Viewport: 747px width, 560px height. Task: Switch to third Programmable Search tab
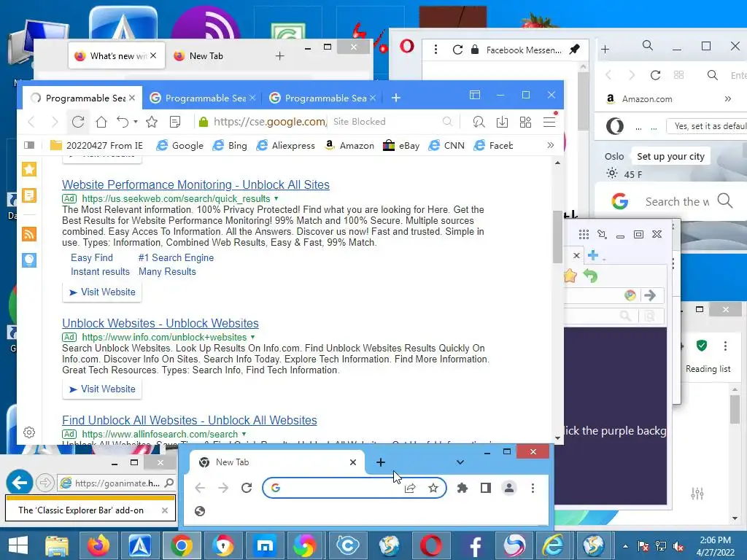pos(322,98)
